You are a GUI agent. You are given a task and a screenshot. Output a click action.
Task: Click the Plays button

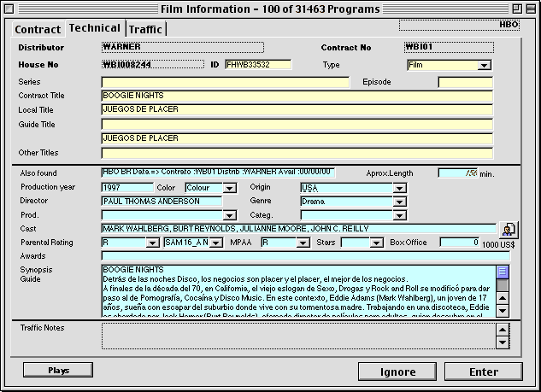58,370
